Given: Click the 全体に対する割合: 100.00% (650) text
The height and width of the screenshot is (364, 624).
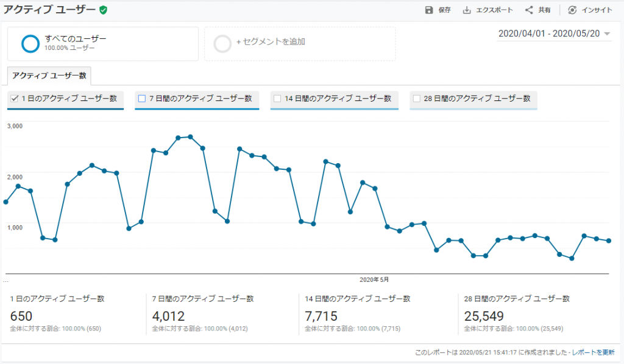Looking at the screenshot, I should 55,329.
